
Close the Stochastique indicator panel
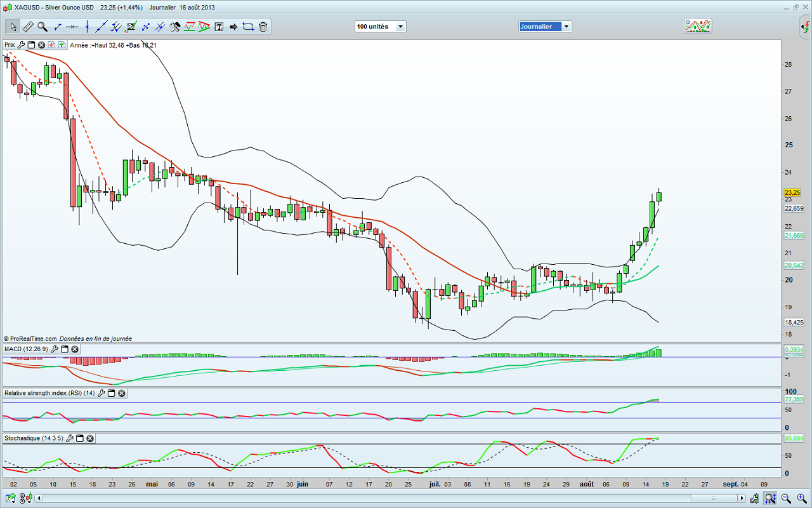coord(90,438)
